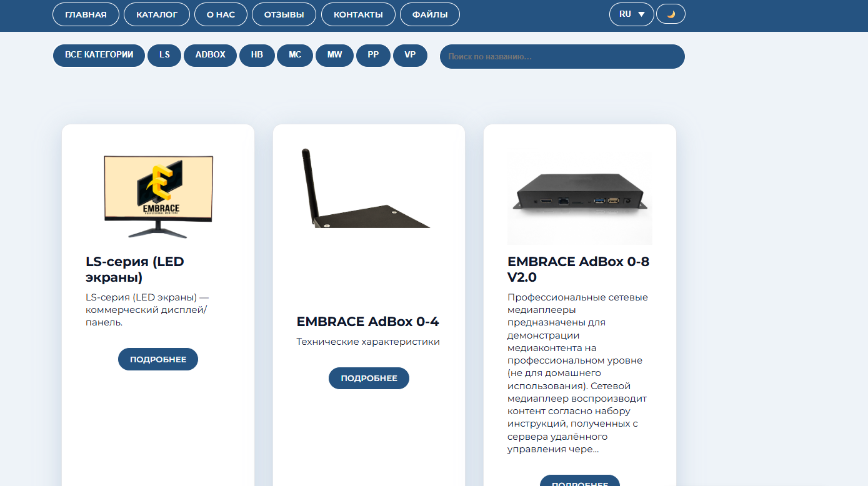Select the MC category filter
Viewport: 868px width, 486px height.
pyautogui.click(x=295, y=55)
